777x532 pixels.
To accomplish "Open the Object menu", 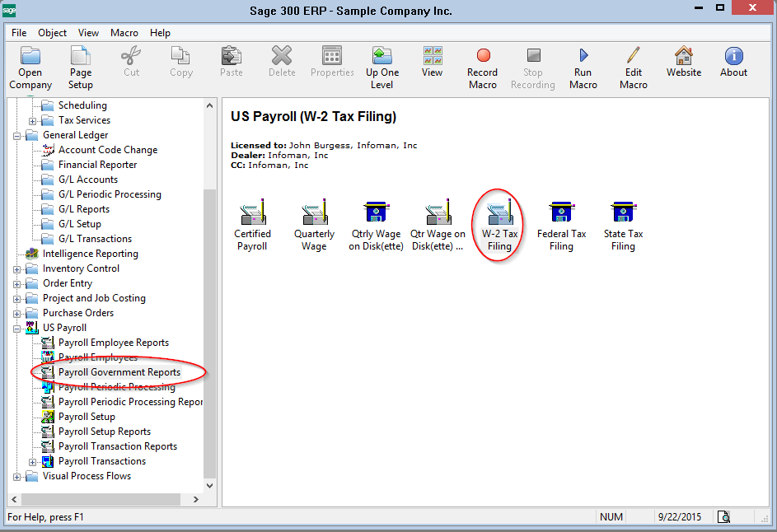I will 52,33.
